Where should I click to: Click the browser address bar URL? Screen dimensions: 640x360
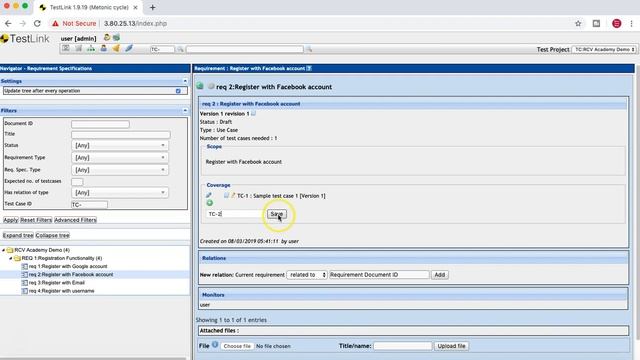coord(135,24)
